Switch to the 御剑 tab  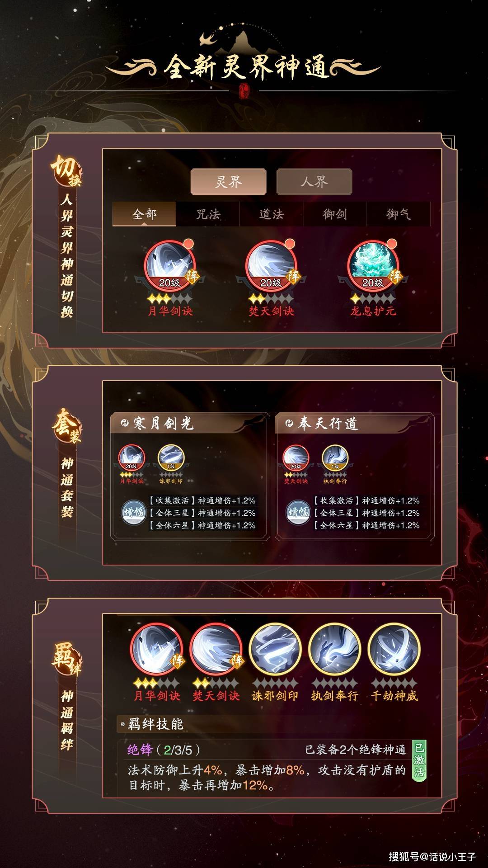click(x=335, y=214)
